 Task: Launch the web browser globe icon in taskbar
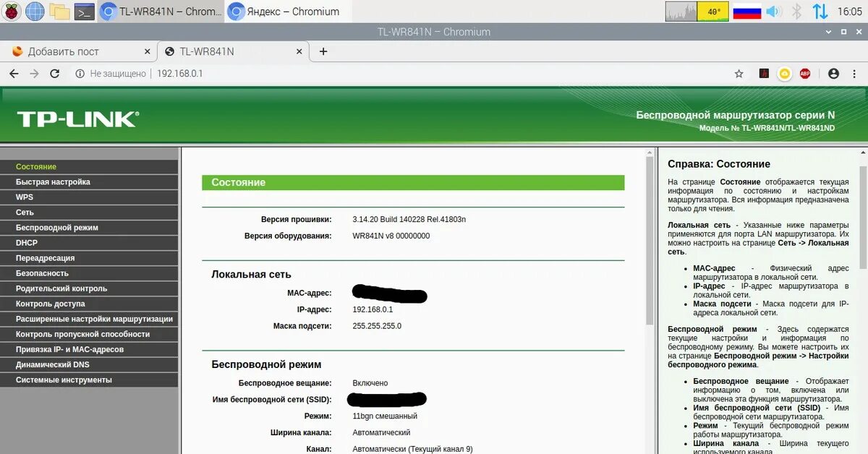pos(35,11)
